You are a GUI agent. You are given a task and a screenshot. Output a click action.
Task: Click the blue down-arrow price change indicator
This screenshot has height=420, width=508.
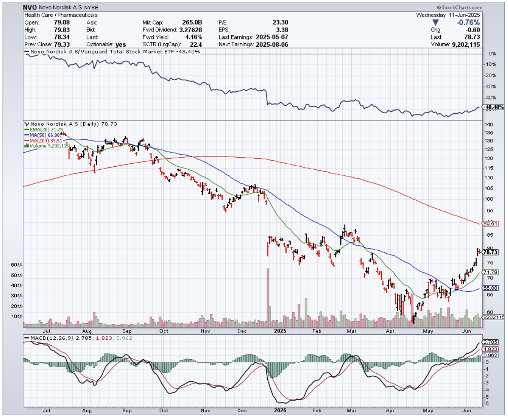[436, 22]
